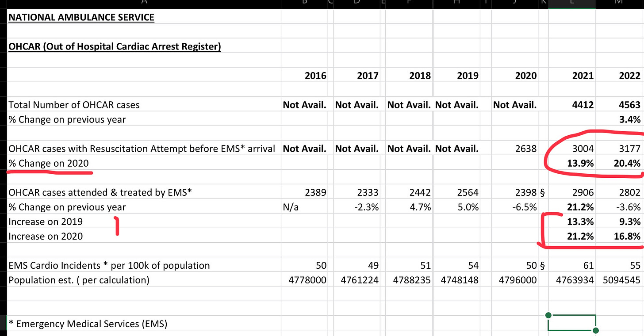644x336 pixels.
Task: Select the 49 incidents cell for 2017
Action: (373, 265)
